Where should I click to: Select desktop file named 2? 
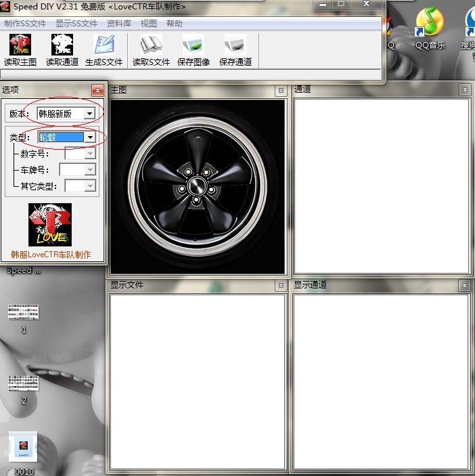(24, 389)
